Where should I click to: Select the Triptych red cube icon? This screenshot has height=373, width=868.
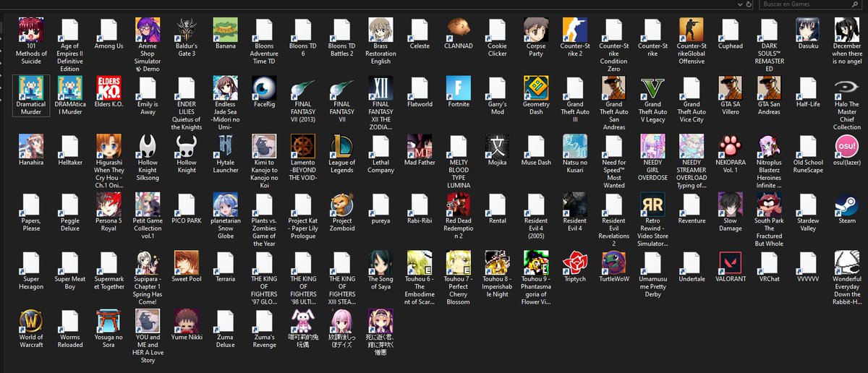[575, 263]
